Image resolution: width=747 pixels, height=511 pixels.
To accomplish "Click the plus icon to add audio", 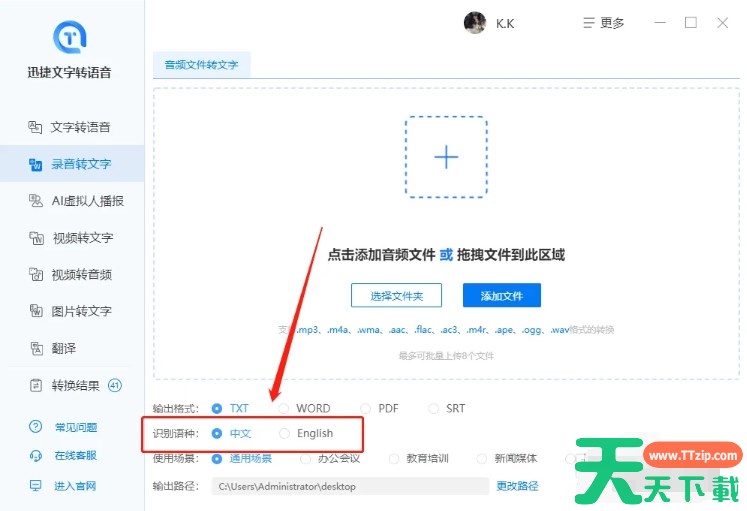I will pyautogui.click(x=446, y=157).
